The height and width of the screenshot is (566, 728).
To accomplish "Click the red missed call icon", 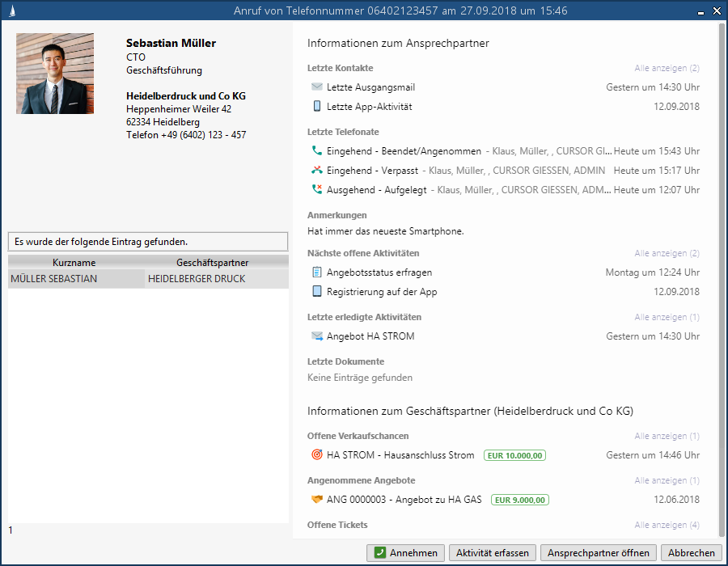I will 316,171.
